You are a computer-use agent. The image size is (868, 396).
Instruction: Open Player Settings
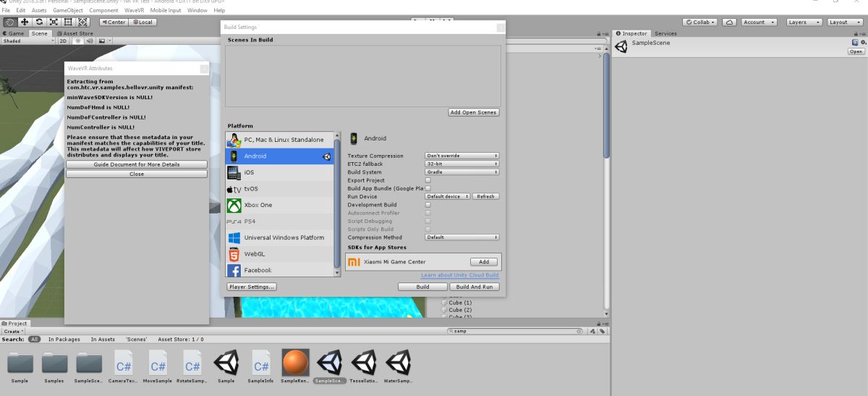click(x=252, y=287)
